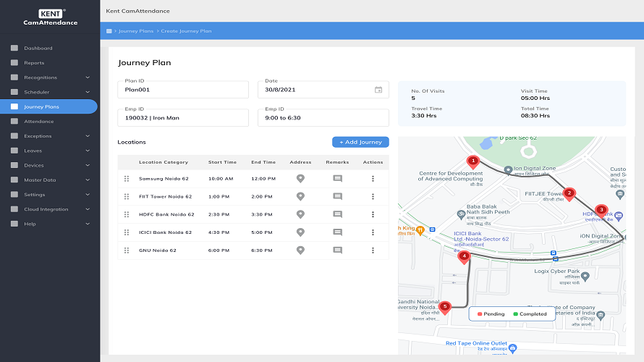Viewport: 644px width, 362px height.
Task: Open actions menu for HDFC Bank row
Action: point(373,214)
